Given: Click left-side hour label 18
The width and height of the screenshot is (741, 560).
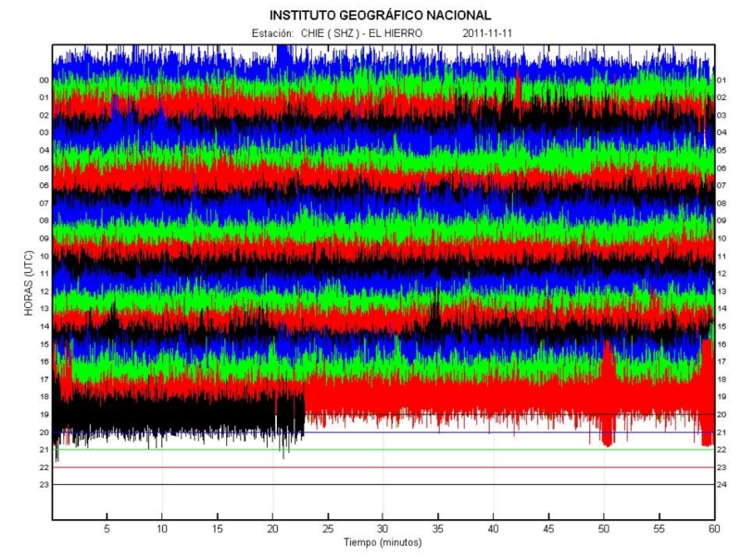Looking at the screenshot, I should [44, 396].
